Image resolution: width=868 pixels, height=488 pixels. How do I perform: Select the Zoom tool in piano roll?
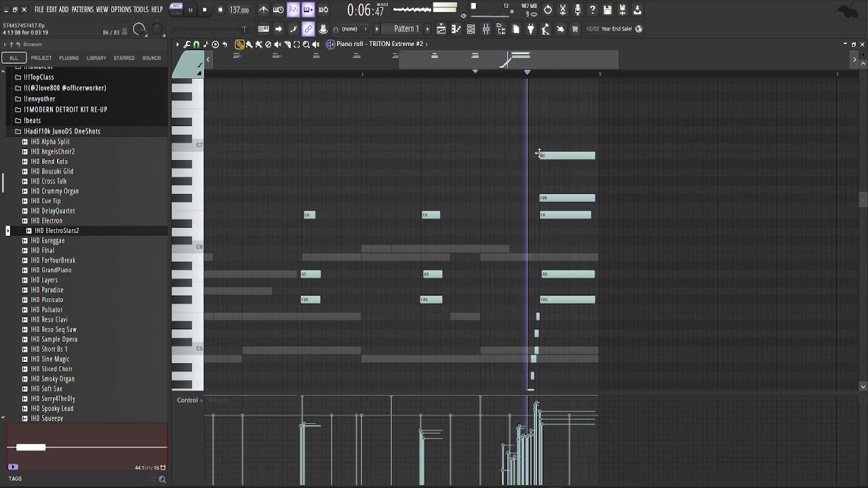pos(306,44)
